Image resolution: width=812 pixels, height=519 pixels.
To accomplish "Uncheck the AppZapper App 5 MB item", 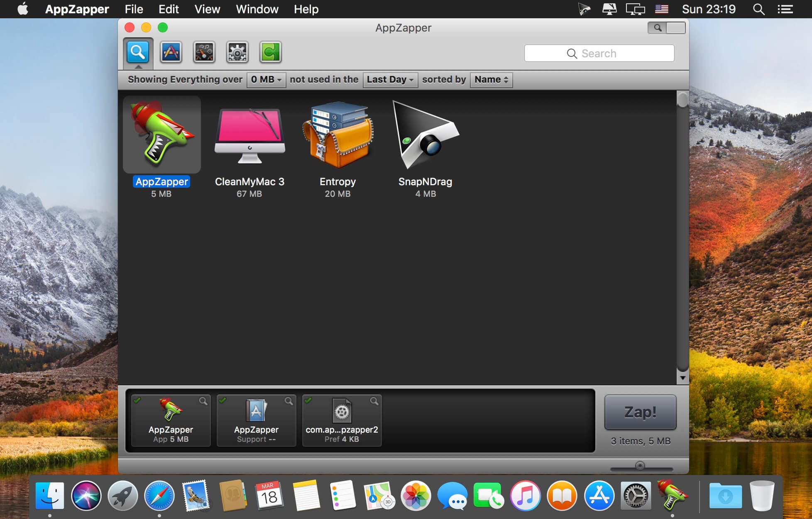I will pyautogui.click(x=137, y=400).
